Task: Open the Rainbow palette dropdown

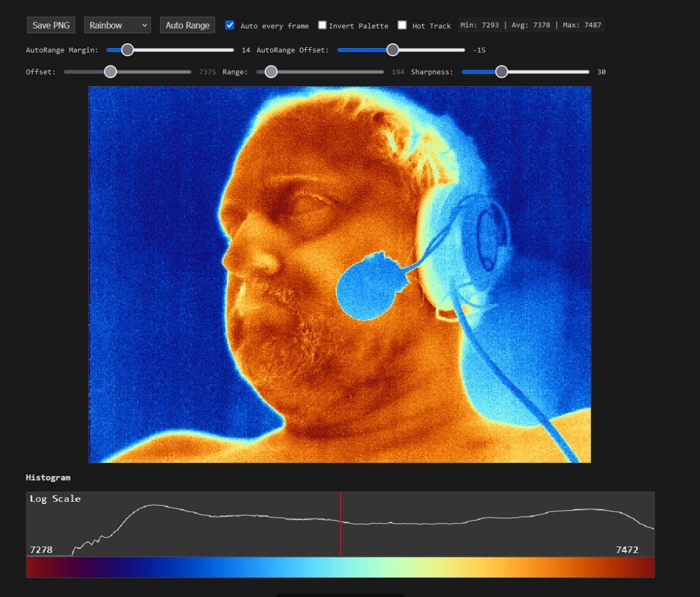Action: click(x=117, y=25)
